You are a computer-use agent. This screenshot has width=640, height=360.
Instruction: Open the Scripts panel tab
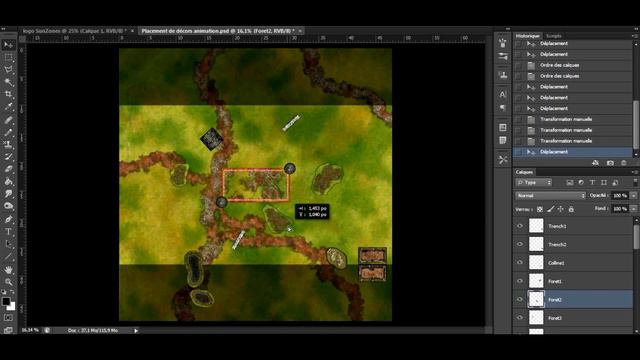click(553, 36)
